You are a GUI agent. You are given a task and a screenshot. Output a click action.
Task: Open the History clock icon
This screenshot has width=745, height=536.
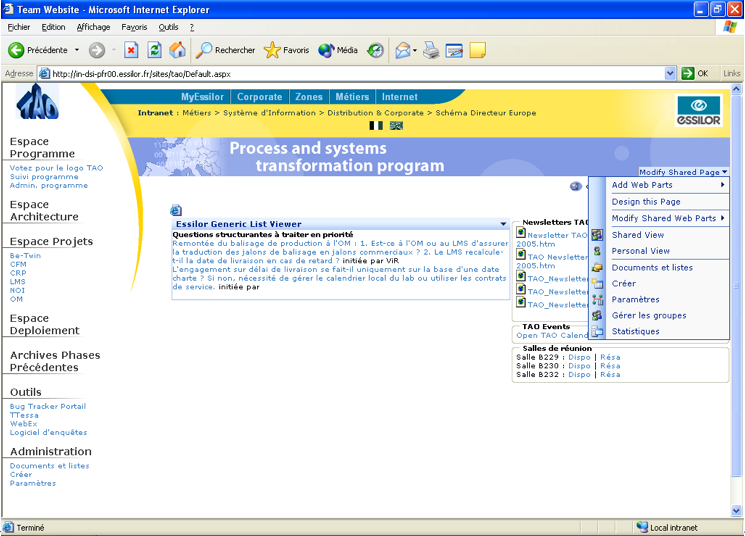click(375, 50)
